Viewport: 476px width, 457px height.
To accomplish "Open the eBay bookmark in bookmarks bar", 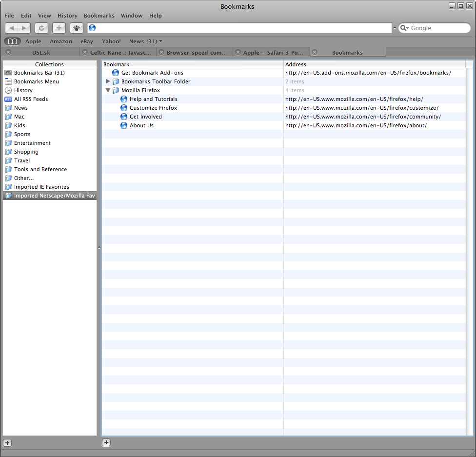I will [86, 41].
